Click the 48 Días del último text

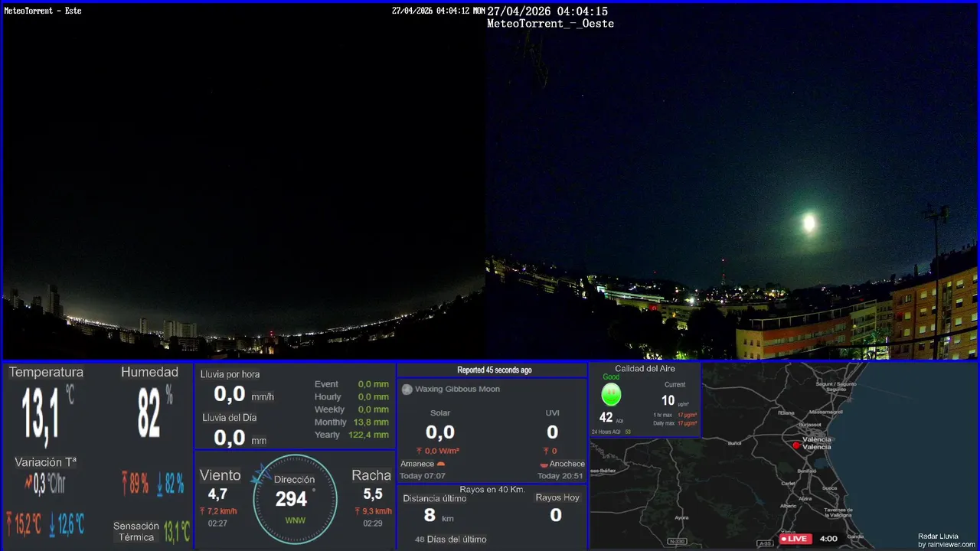[x=450, y=540]
